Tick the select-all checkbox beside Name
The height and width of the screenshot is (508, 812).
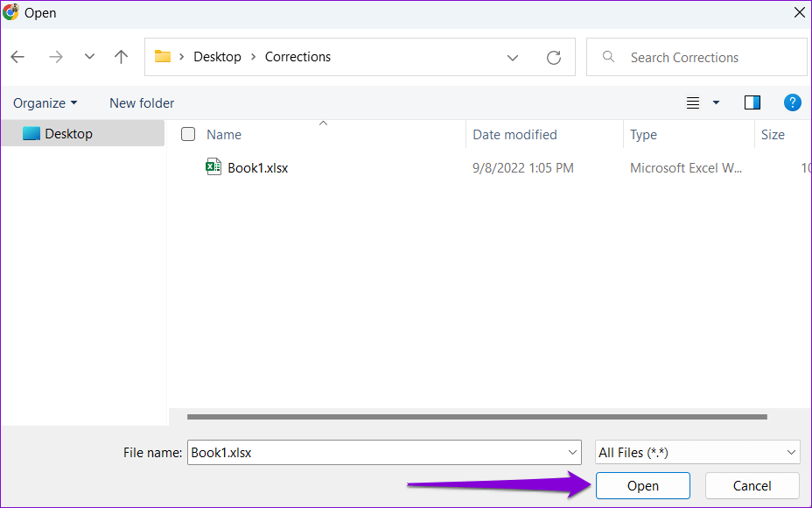[187, 135]
